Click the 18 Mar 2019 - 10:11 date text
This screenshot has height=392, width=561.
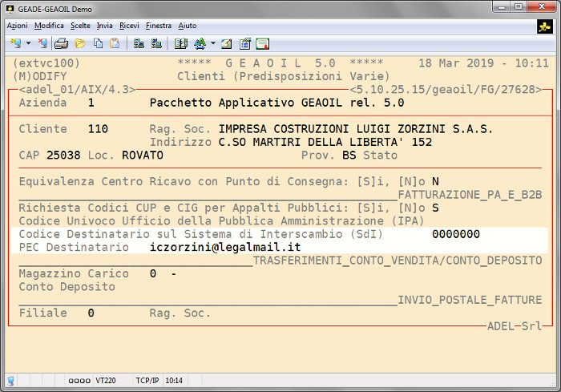(484, 63)
